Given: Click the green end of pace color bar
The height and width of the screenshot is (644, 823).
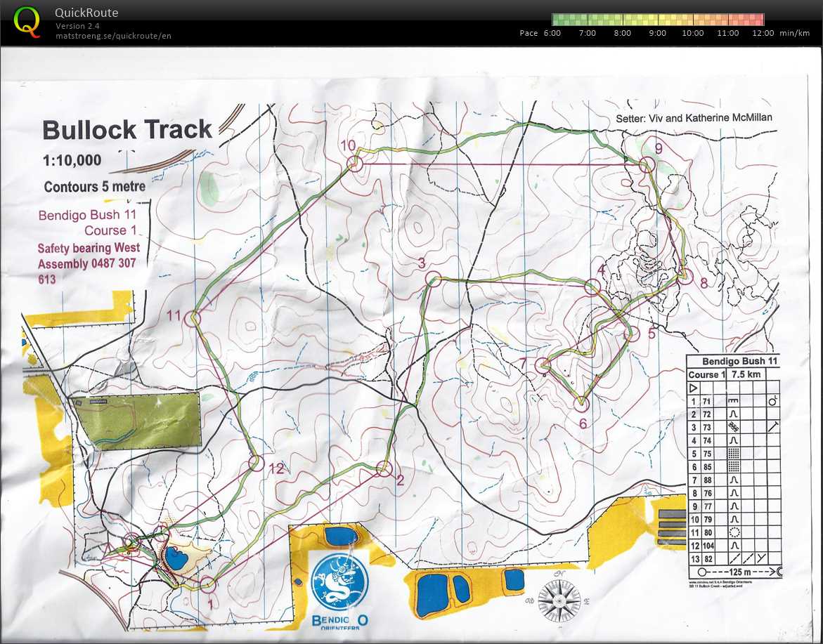Looking at the screenshot, I should pyautogui.click(x=560, y=20).
